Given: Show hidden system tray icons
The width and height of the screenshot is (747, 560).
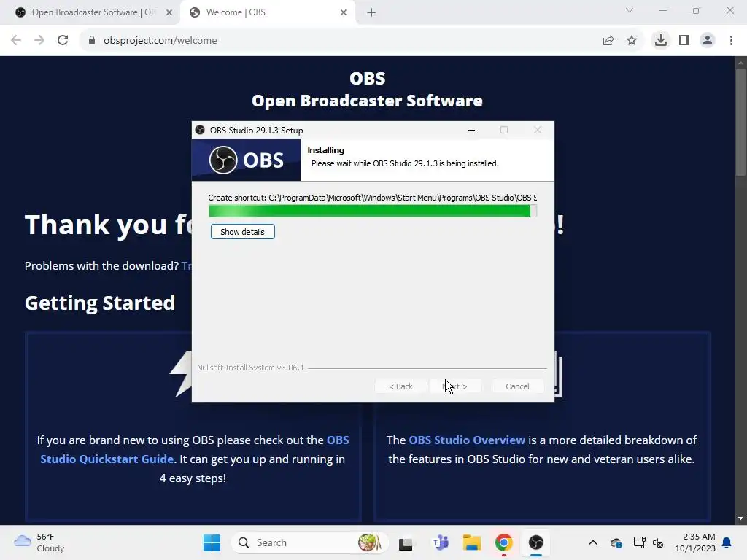Looking at the screenshot, I should point(592,542).
